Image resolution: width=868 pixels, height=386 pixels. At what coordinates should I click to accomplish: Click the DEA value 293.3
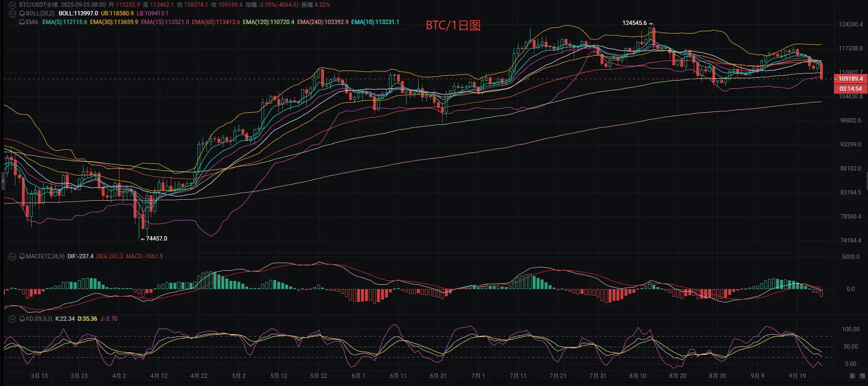[x=109, y=256]
